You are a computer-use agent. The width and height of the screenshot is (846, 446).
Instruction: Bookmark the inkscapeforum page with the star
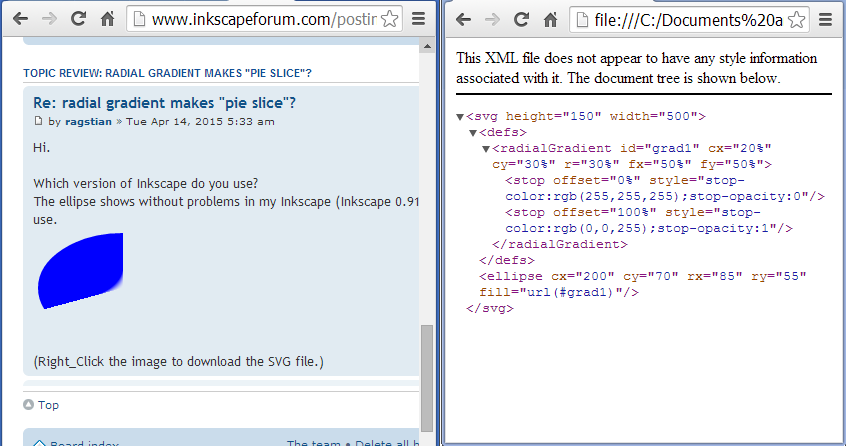coord(391,19)
